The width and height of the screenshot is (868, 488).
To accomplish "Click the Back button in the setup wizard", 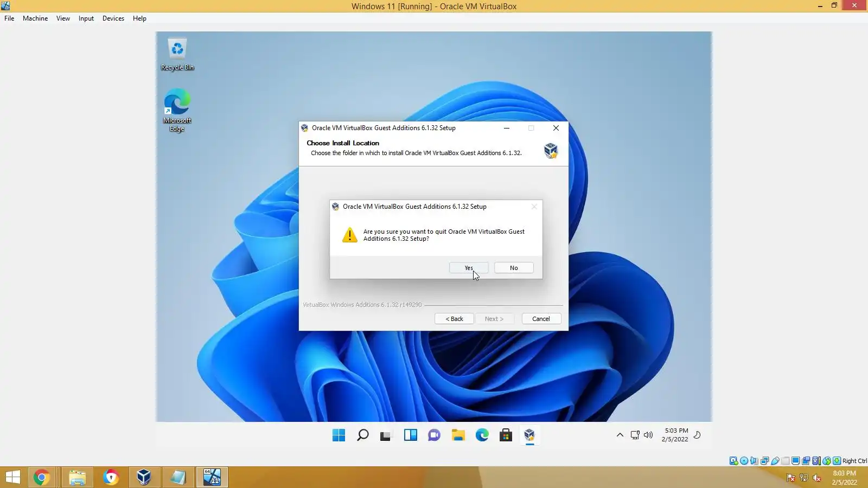I will [454, 319].
